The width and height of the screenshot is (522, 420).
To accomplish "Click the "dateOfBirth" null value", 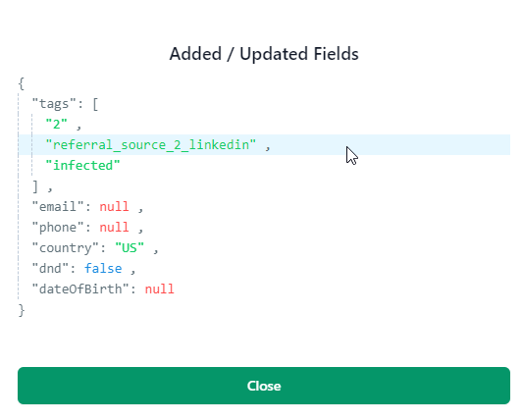I will pyautogui.click(x=159, y=289).
